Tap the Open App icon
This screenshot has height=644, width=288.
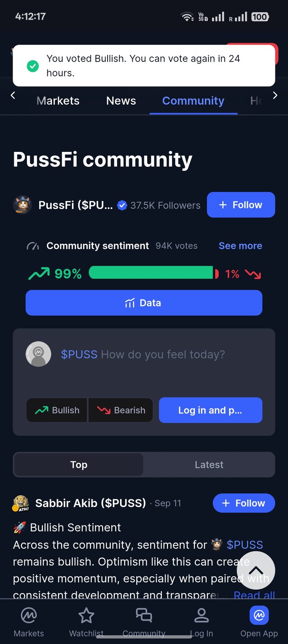coord(259,616)
